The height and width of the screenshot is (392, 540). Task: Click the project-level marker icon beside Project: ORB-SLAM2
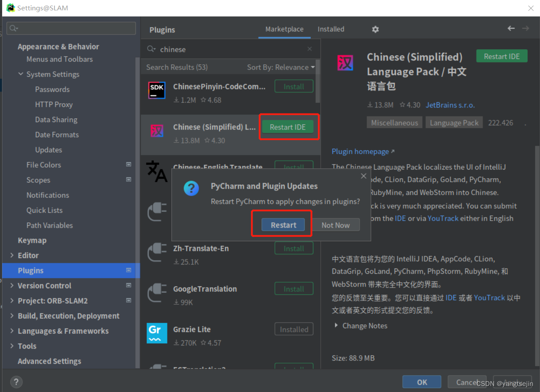click(x=128, y=300)
